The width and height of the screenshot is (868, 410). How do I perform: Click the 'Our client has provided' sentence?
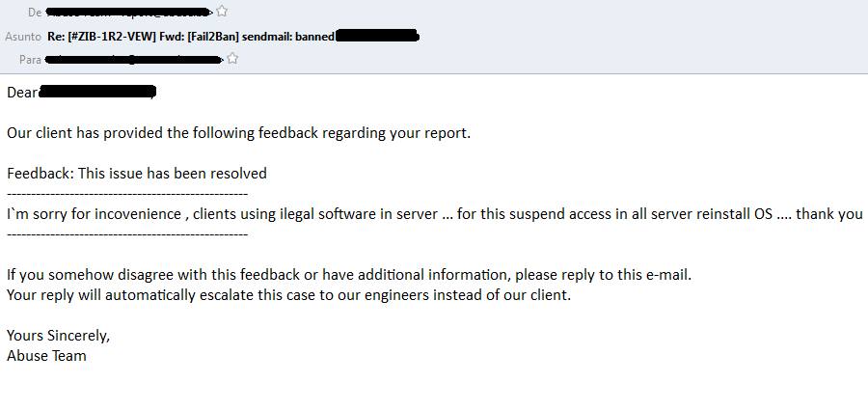click(238, 133)
